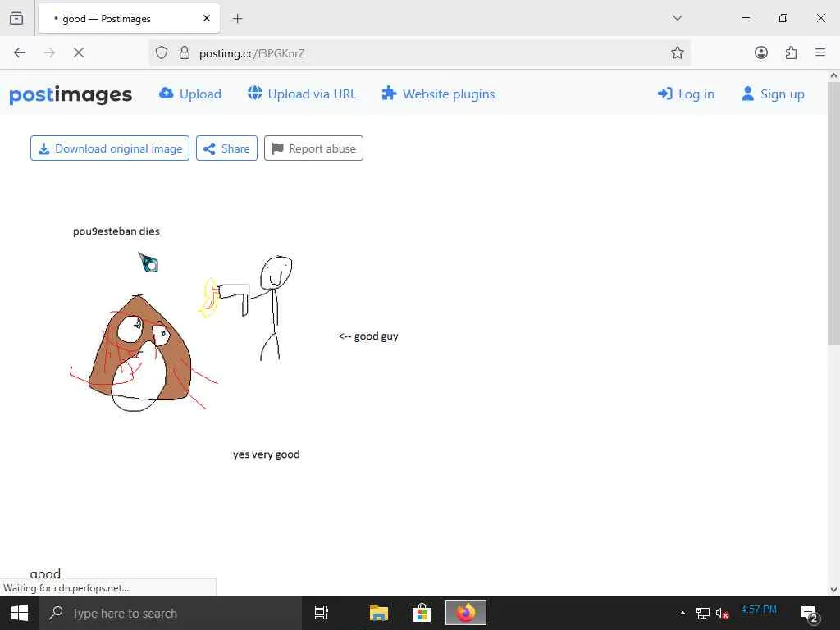Click the Log in link
This screenshot has height=630, width=840.
tap(686, 94)
